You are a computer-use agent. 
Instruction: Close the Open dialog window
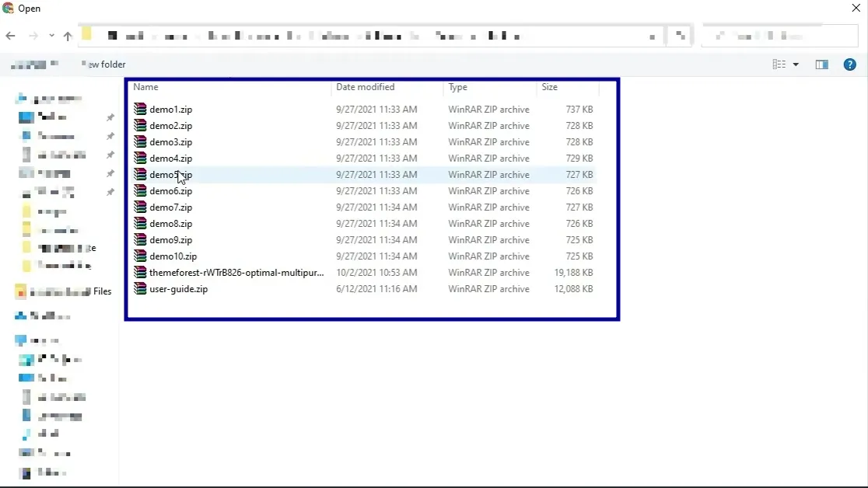856,8
